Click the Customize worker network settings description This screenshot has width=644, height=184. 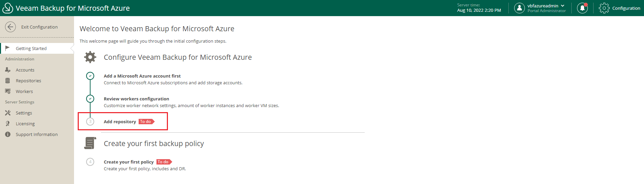tap(191, 105)
